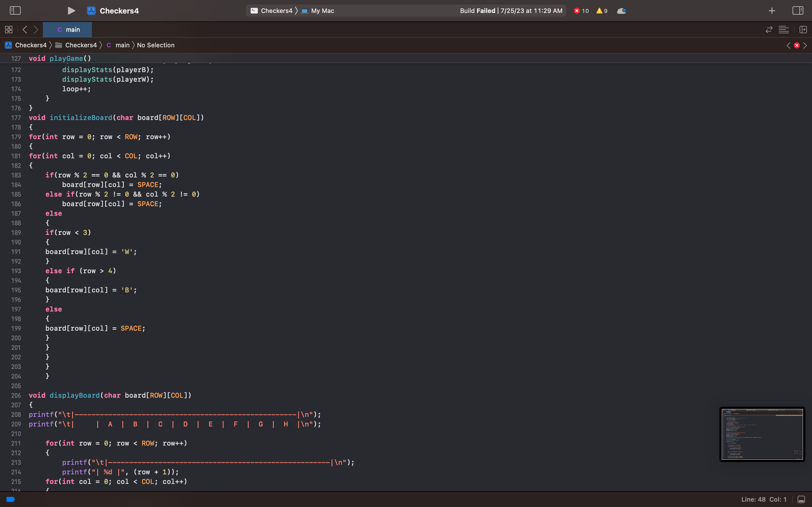Screen dimensions: 812x507
Task: Toggle the debug area at bottom
Action: (x=801, y=499)
